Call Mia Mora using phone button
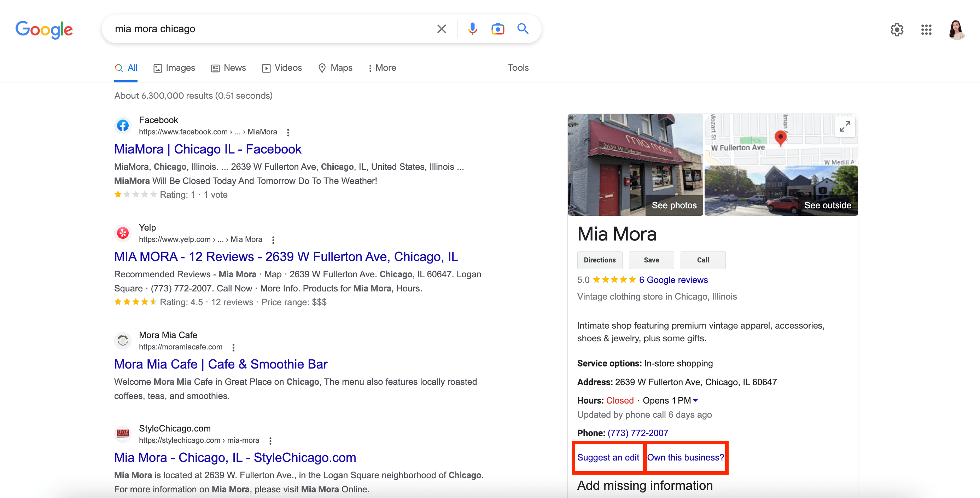The width and height of the screenshot is (980, 498). 702,260
